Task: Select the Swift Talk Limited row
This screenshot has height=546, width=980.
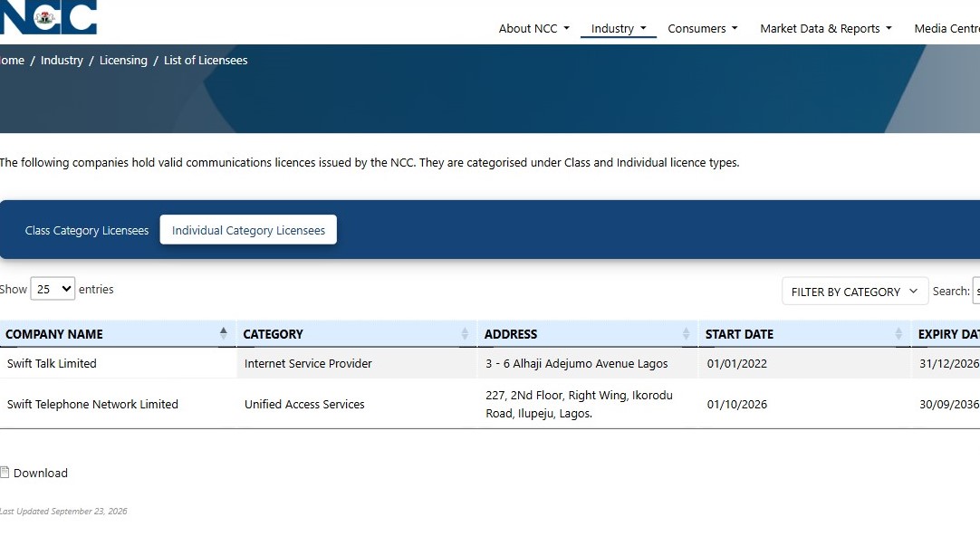Action: pos(490,363)
